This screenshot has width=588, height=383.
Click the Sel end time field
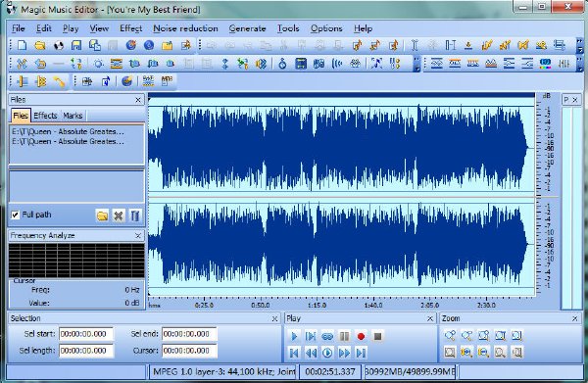tap(189, 334)
